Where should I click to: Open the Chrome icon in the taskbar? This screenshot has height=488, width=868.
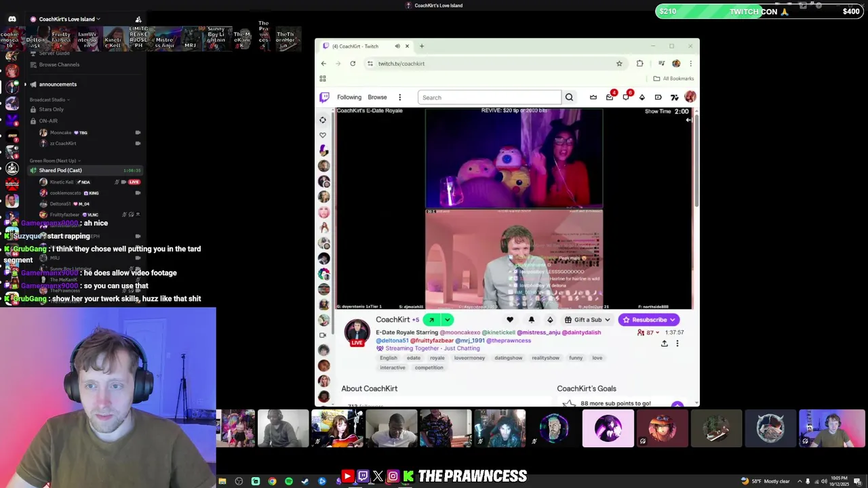click(272, 481)
